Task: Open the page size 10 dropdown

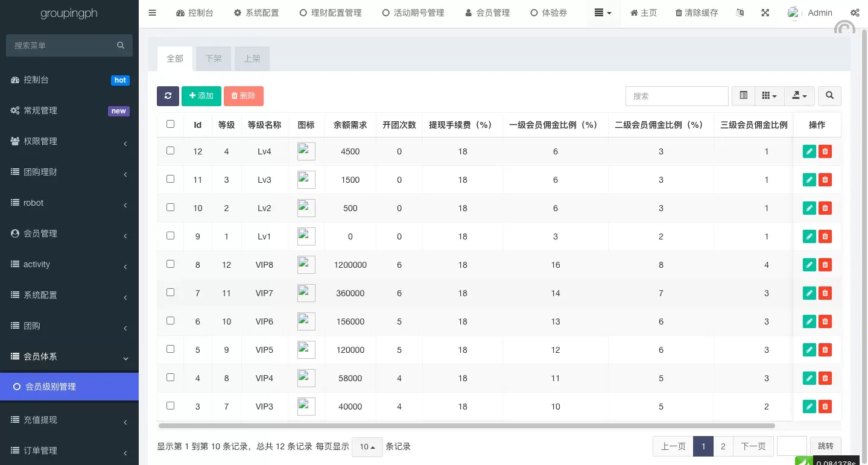Action: click(367, 447)
